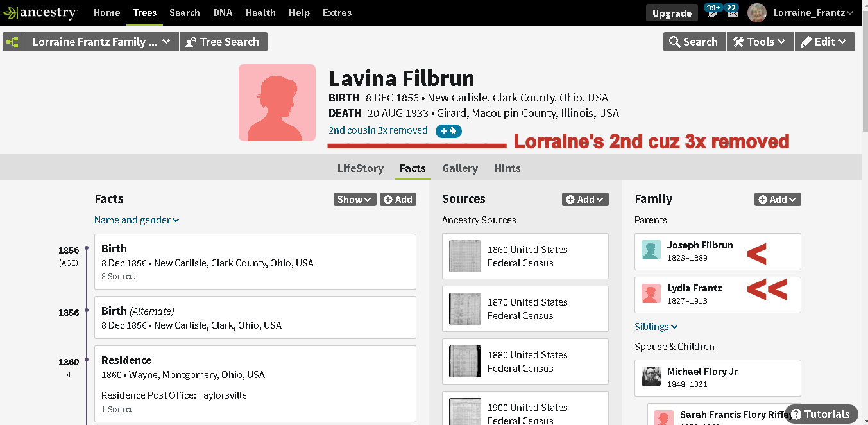Click the add tag icon button
The image size is (868, 425).
[x=448, y=131]
